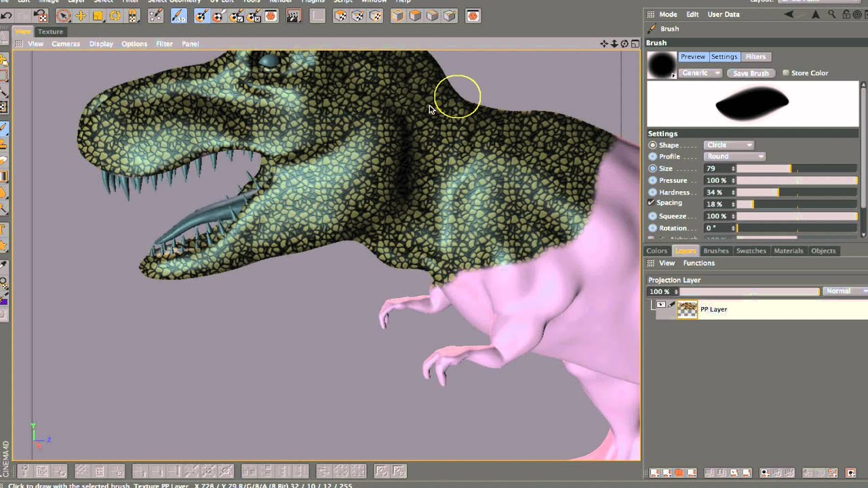Screen dimensions: 868x488
Task: Open the Shape dropdown set to Circle
Action: pos(729,145)
